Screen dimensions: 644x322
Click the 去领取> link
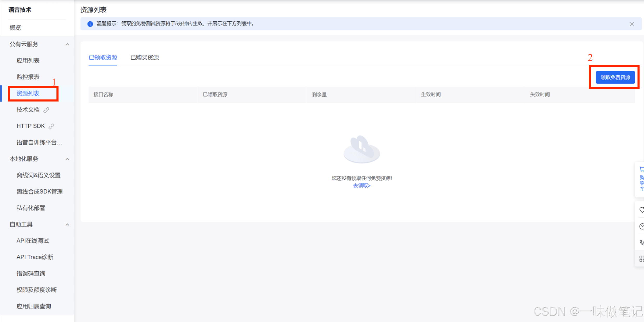click(x=362, y=186)
